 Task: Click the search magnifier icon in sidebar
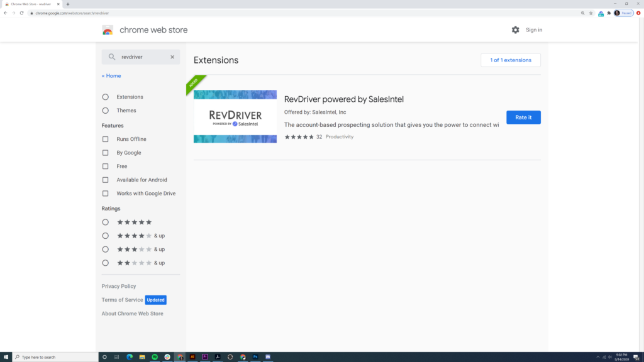pyautogui.click(x=112, y=57)
